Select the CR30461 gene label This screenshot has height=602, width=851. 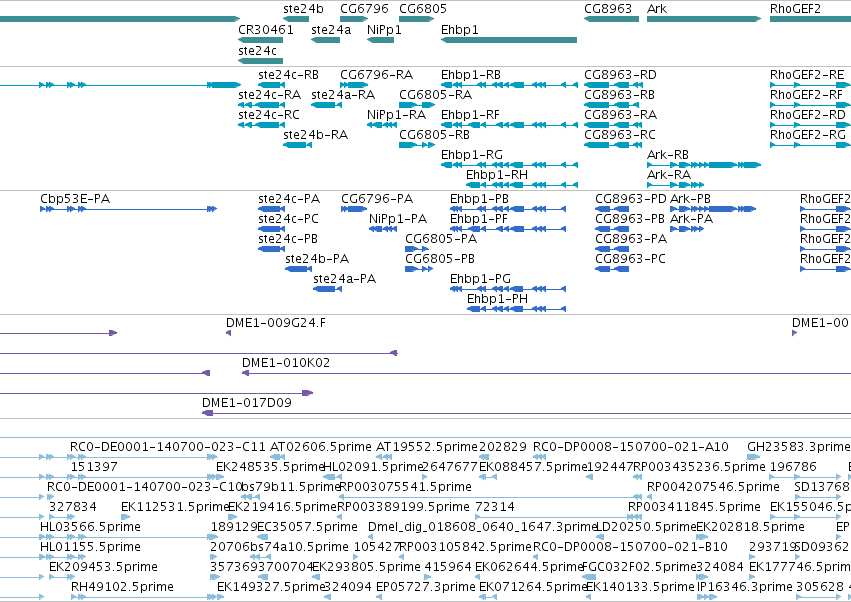tap(266, 29)
